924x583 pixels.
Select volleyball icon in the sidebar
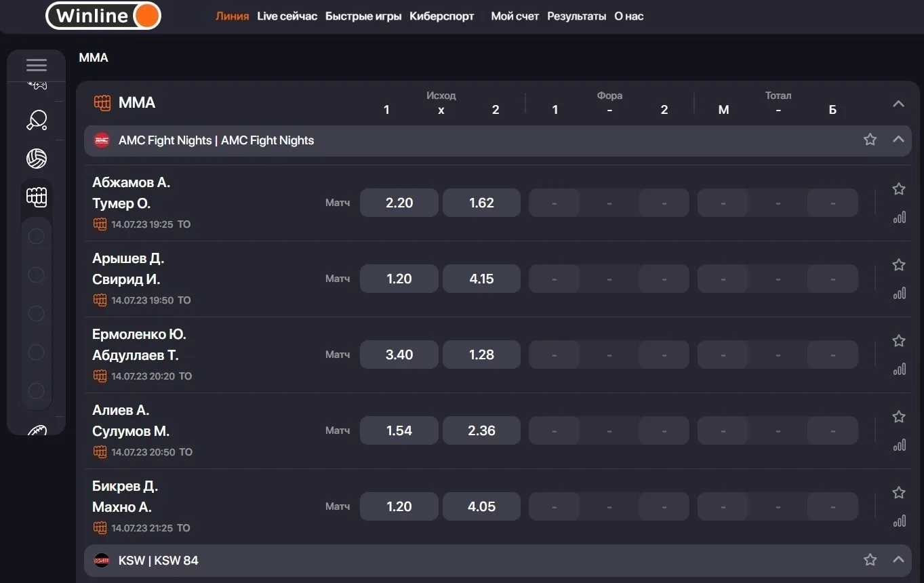pos(37,159)
